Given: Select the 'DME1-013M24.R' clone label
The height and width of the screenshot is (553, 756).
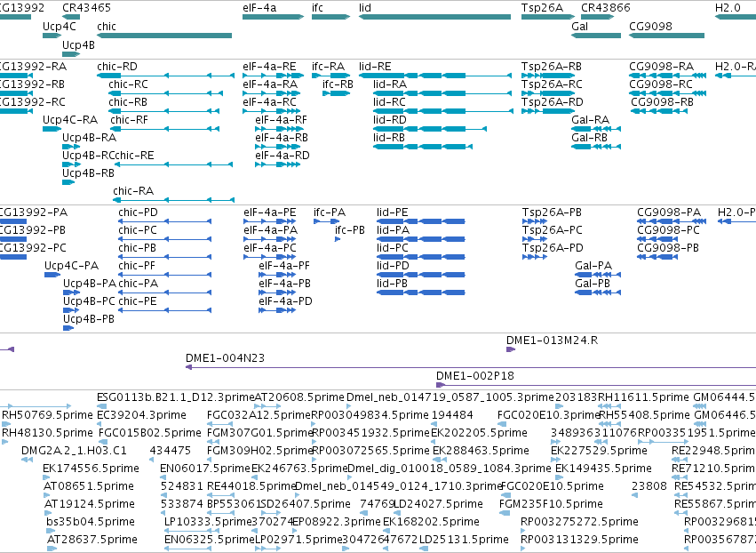Looking at the screenshot, I should tap(552, 341).
